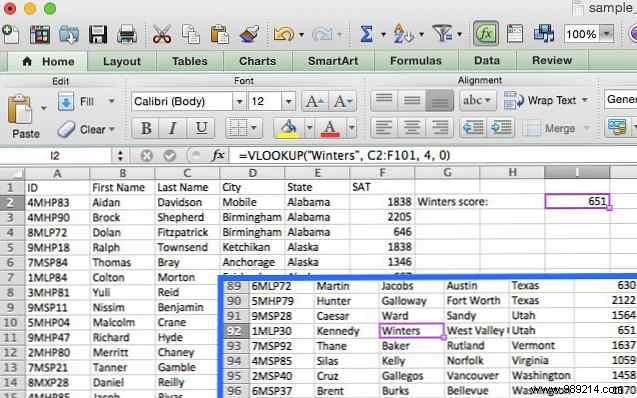Decrease indent of cell contents
637x398 pixels.
473,128
